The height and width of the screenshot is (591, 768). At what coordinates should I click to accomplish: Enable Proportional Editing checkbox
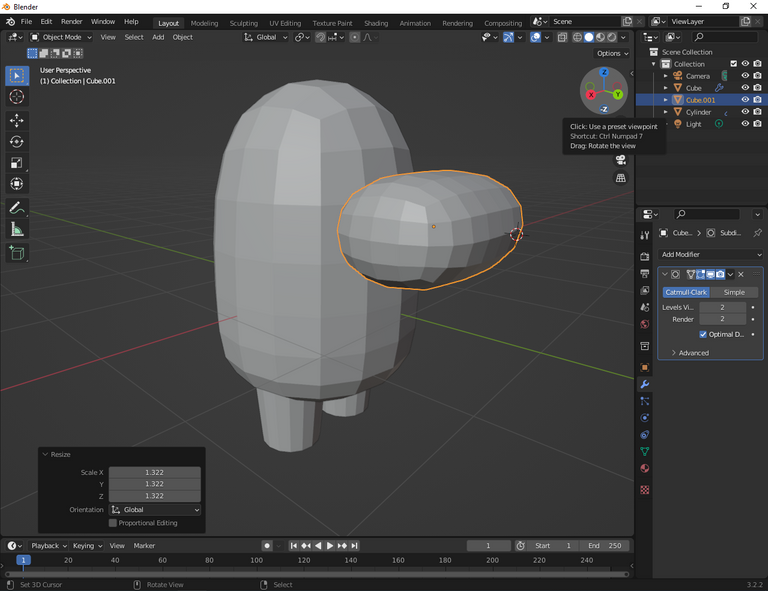tap(113, 523)
